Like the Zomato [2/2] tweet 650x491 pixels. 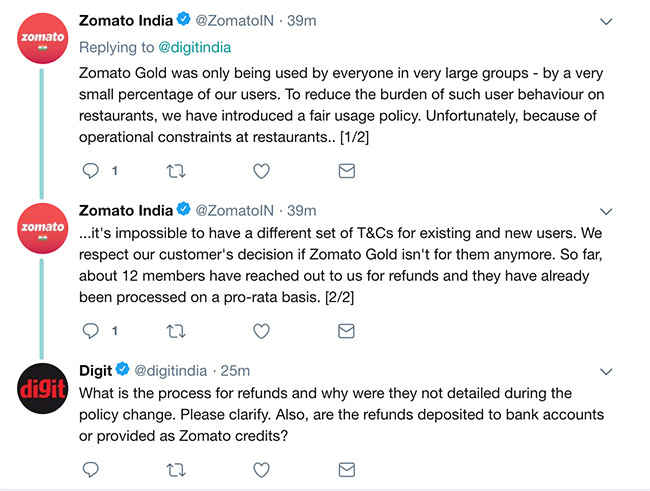pos(261,331)
